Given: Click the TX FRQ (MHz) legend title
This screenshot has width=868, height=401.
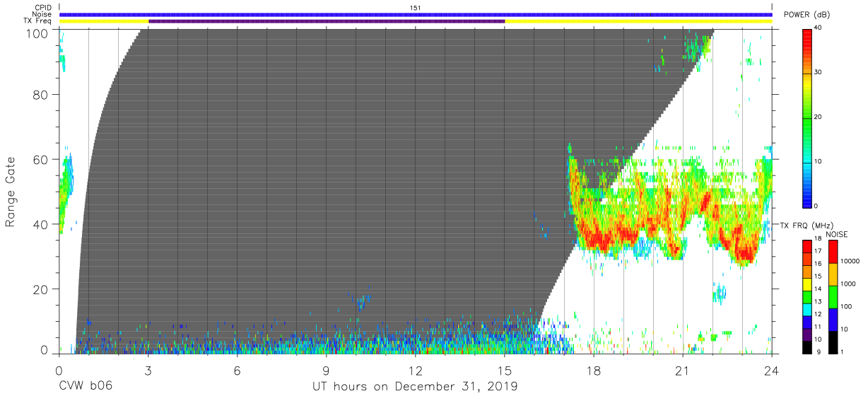Looking at the screenshot, I should (806, 225).
